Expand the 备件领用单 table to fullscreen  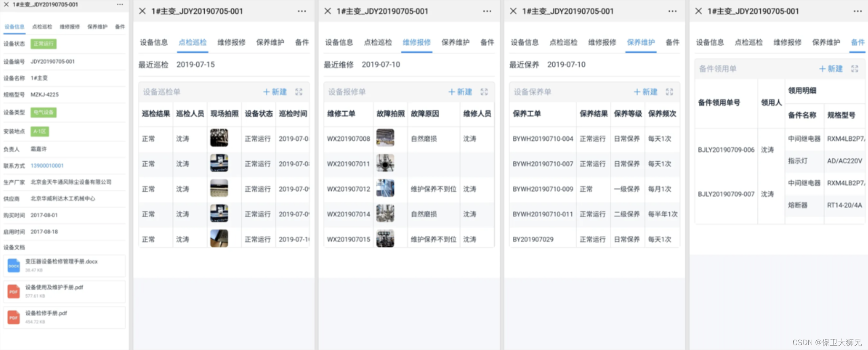click(x=855, y=69)
